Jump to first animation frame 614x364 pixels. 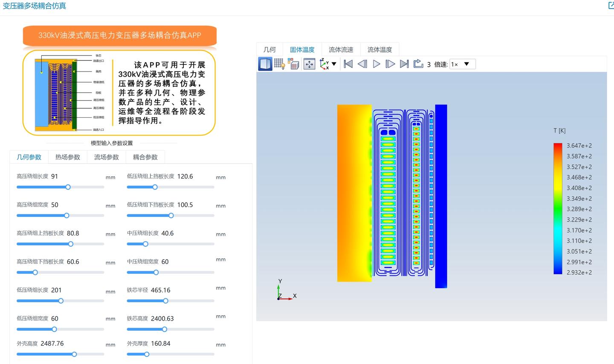click(348, 64)
